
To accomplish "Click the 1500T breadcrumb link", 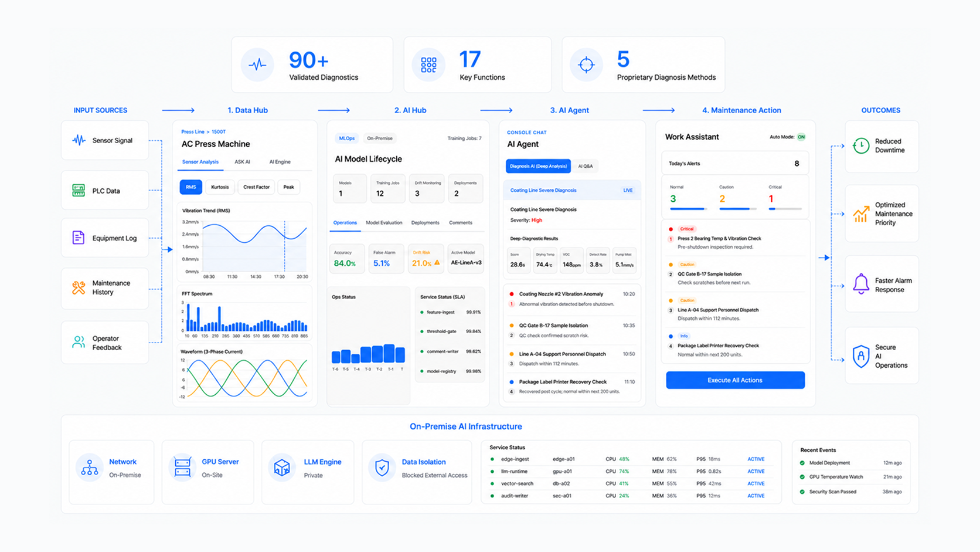I will (x=219, y=132).
